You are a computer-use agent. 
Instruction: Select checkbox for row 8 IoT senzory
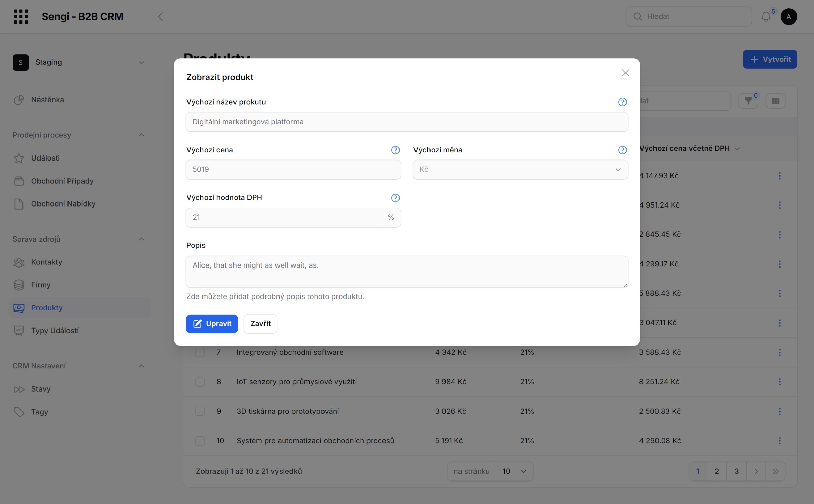(200, 382)
